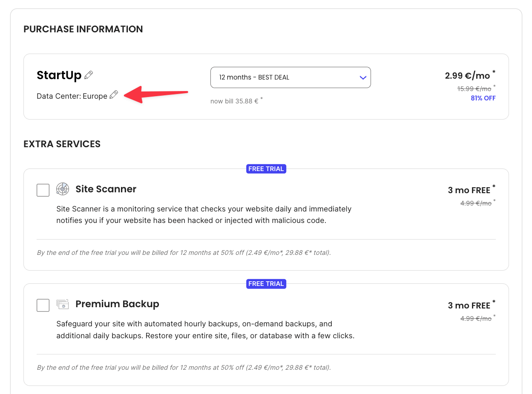Click asterisk next to Premium Backup 3 mo FREE
Screen dimensions: 532x394
tap(494, 301)
